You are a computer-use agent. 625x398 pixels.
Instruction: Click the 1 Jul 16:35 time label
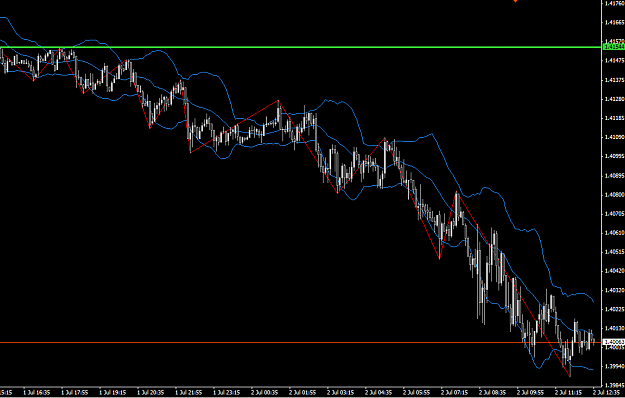point(37,393)
